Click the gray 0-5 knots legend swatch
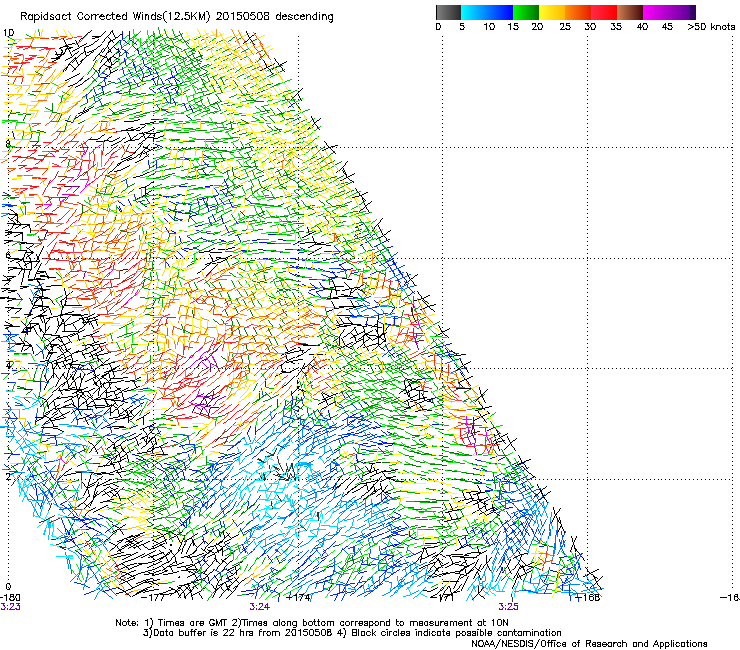740x650 pixels. point(448,12)
